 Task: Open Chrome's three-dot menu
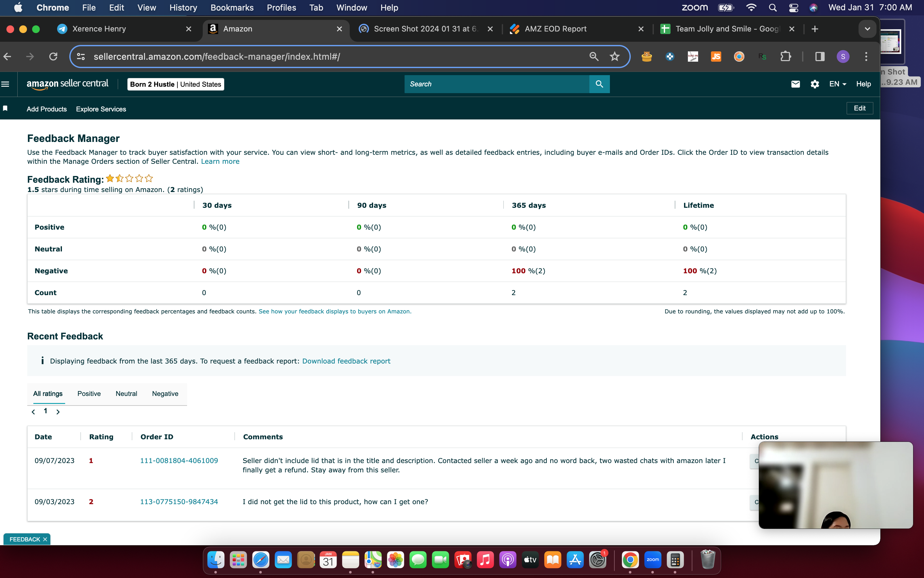click(x=866, y=57)
